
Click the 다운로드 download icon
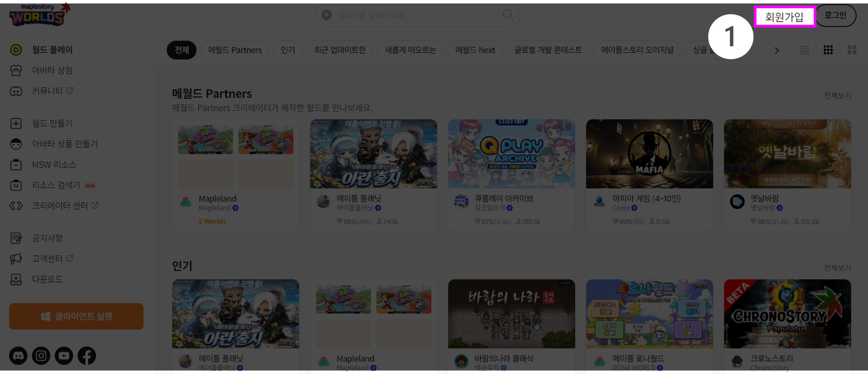pos(16,279)
